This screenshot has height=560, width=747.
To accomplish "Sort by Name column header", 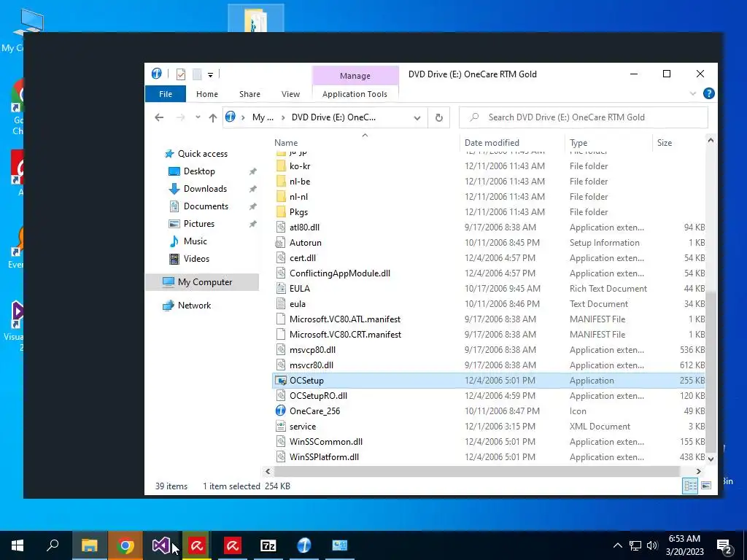I will coord(286,142).
